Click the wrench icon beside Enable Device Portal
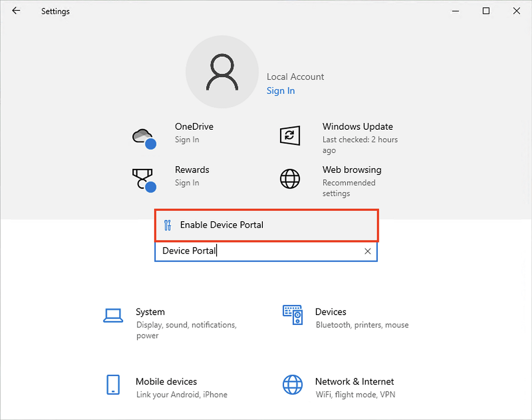This screenshot has height=420, width=532. pyautogui.click(x=167, y=225)
